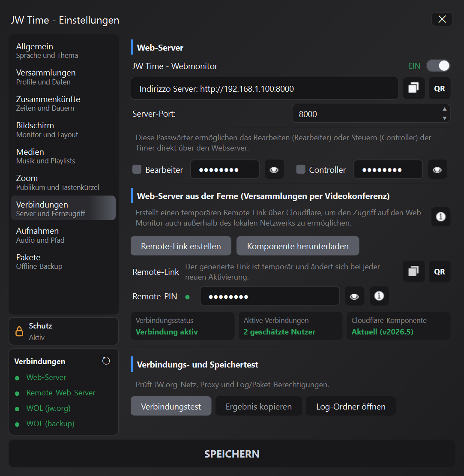Image resolution: width=464 pixels, height=476 pixels.
Task: Click the Bearbeiter password field
Action: (225, 169)
